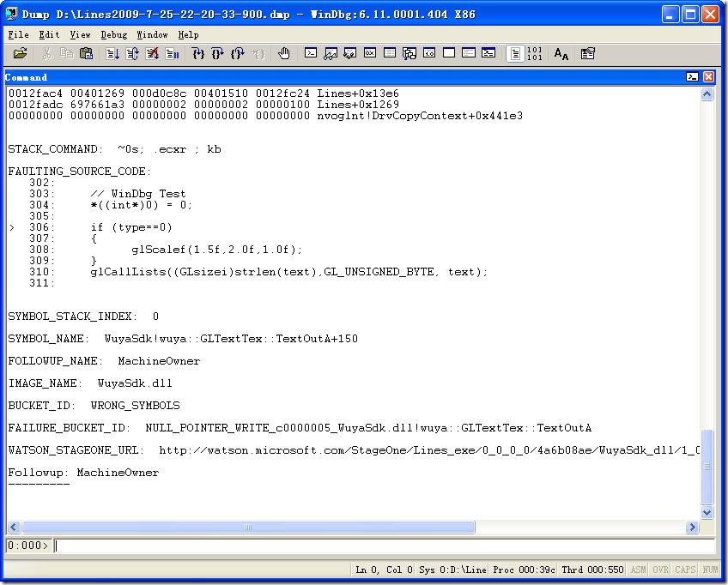Click 'BUCKET_ID: WRONG_SYMBOLS' line

click(x=94, y=406)
